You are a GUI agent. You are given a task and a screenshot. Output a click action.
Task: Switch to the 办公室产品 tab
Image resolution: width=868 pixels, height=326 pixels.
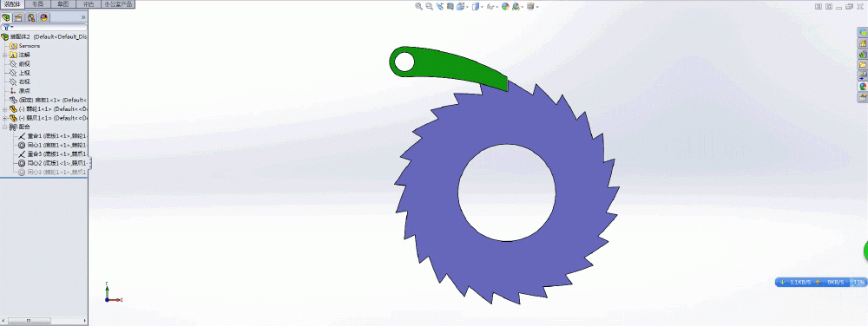point(118,3)
